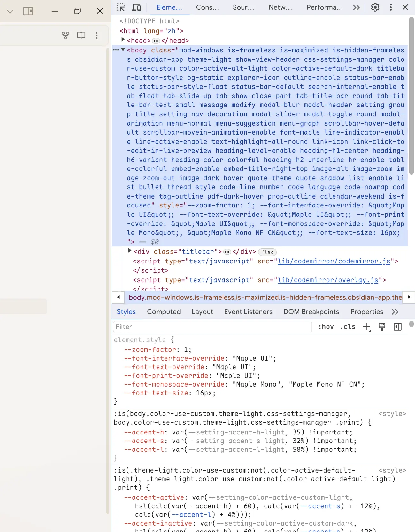Toggle Obsidian right sidebar icon
Viewport: 415px width, 532px height.
tap(28, 11)
